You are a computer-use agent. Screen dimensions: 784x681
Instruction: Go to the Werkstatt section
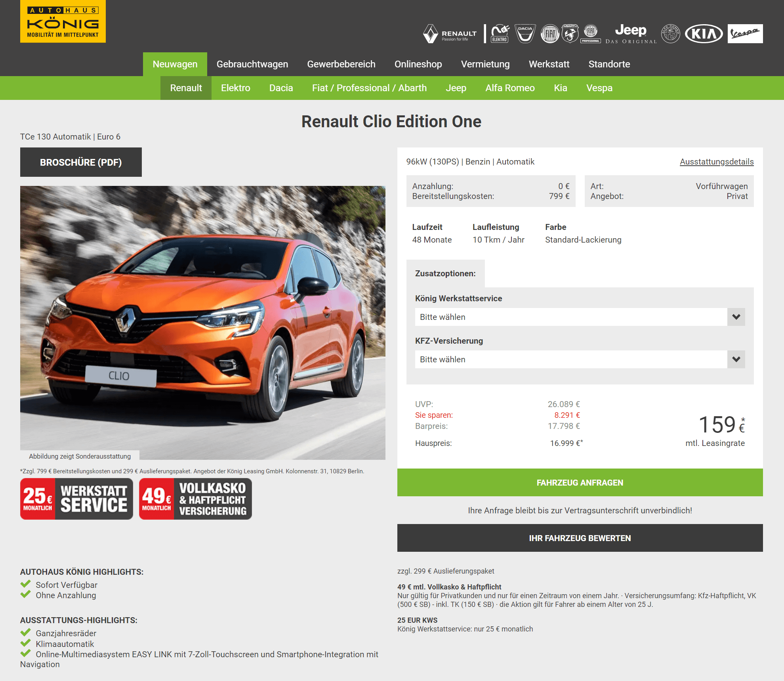click(x=549, y=64)
